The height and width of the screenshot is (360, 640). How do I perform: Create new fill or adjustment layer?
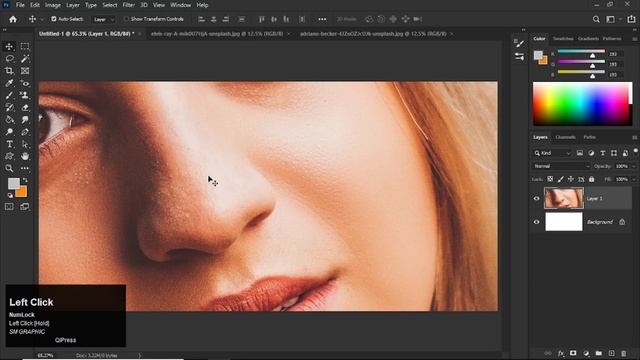pos(586,353)
